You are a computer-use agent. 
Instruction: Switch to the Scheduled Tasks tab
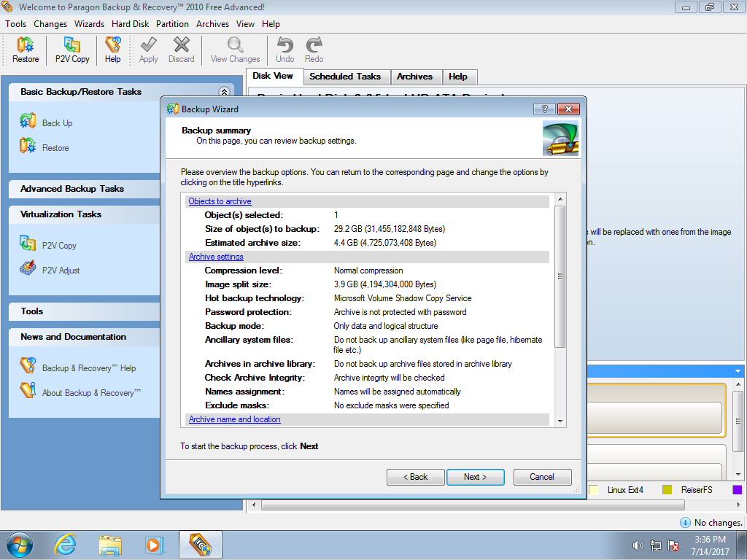[344, 77]
